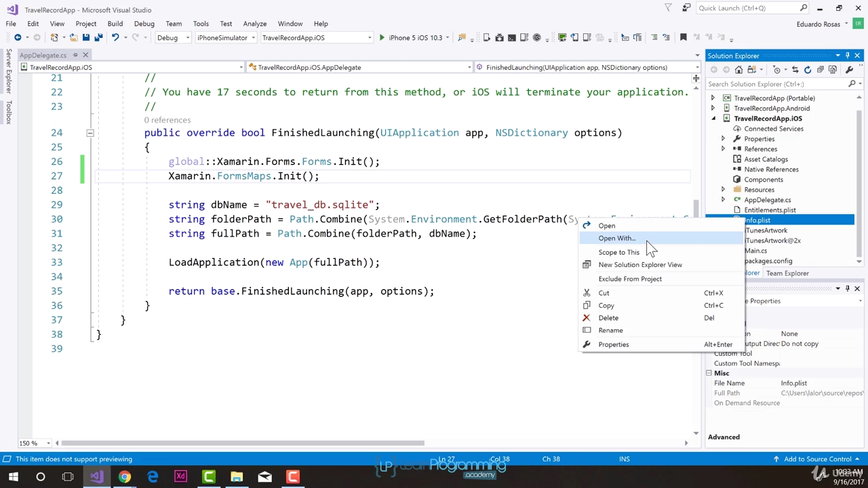868x488 pixels.
Task: Collapse all nodes in Solution Explorer
Action: tap(820, 70)
